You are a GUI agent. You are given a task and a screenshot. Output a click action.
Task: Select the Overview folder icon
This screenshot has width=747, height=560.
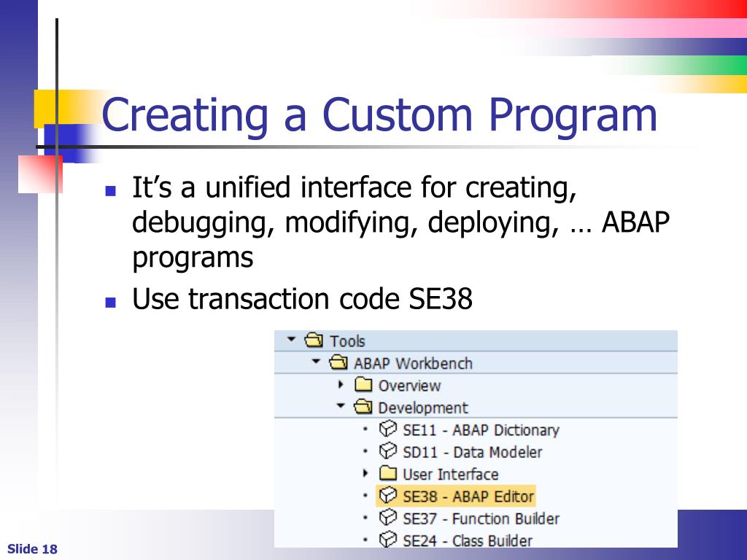coord(363,384)
